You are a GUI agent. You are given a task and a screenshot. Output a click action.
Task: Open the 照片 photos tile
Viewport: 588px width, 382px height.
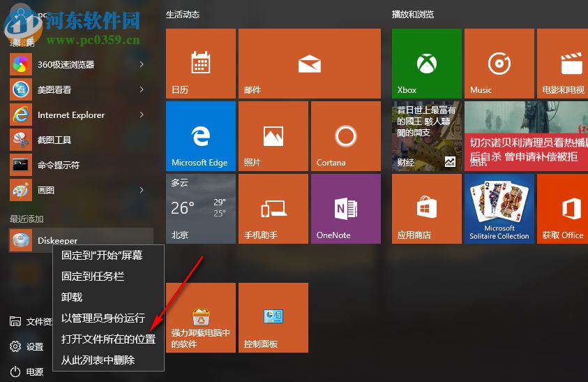tap(273, 136)
